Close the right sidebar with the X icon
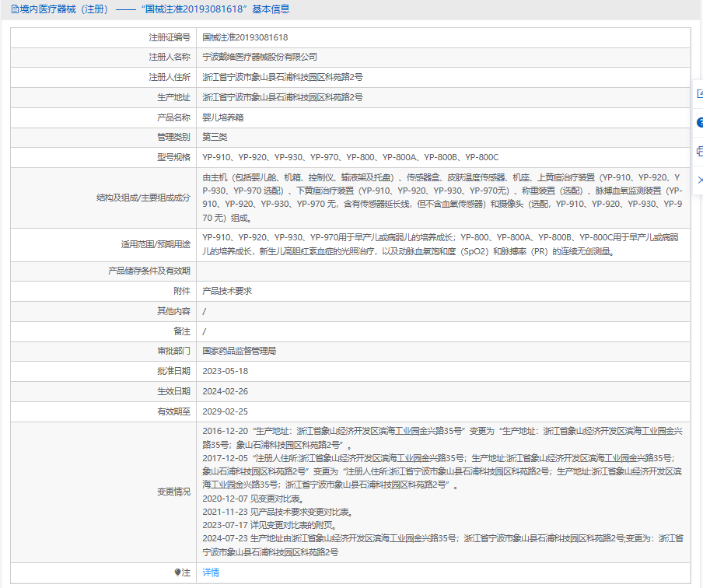The width and height of the screenshot is (703, 588). coord(700,180)
